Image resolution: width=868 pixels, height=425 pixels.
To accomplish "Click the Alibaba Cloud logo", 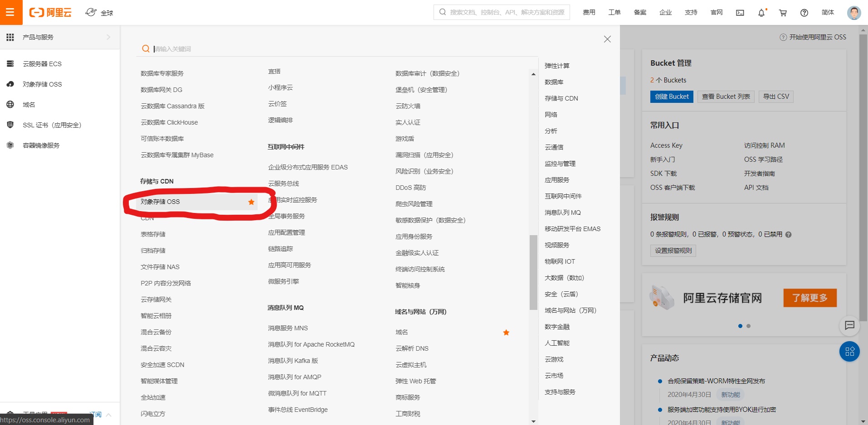I will coord(50,12).
